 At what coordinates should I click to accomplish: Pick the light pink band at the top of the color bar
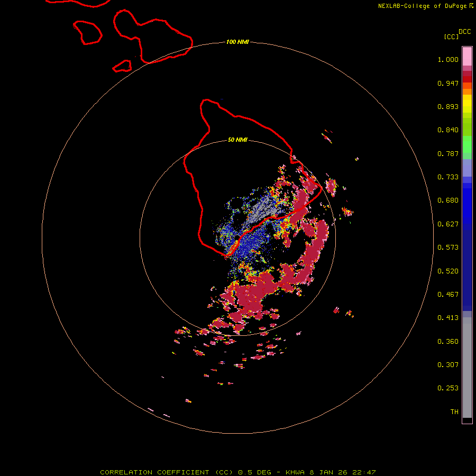point(467,56)
